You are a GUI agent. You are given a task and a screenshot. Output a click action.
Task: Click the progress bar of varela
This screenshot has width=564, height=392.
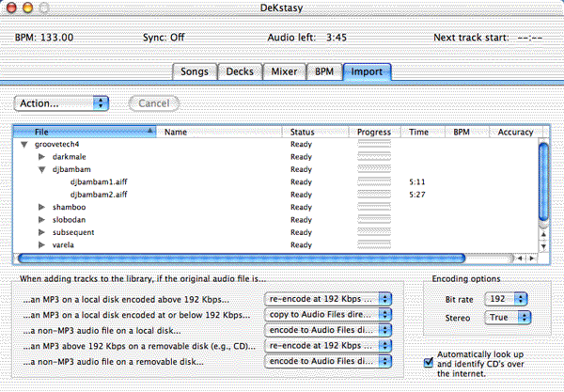374,245
